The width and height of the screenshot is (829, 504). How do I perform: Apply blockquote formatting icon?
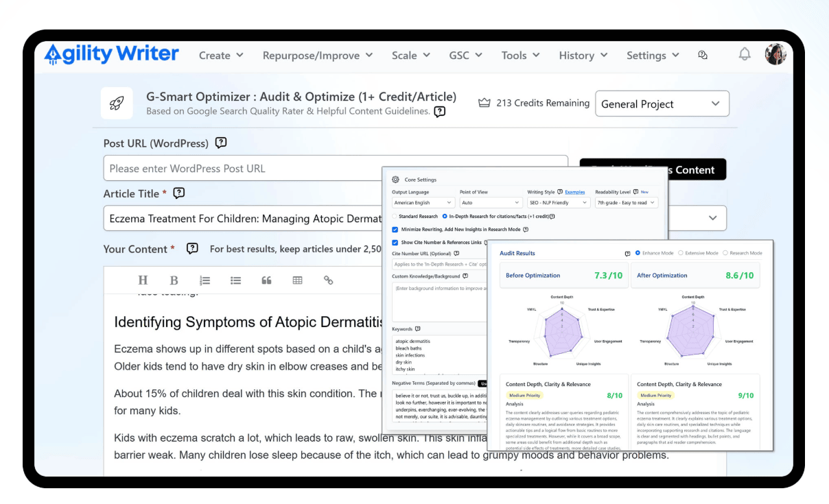pyautogui.click(x=266, y=280)
